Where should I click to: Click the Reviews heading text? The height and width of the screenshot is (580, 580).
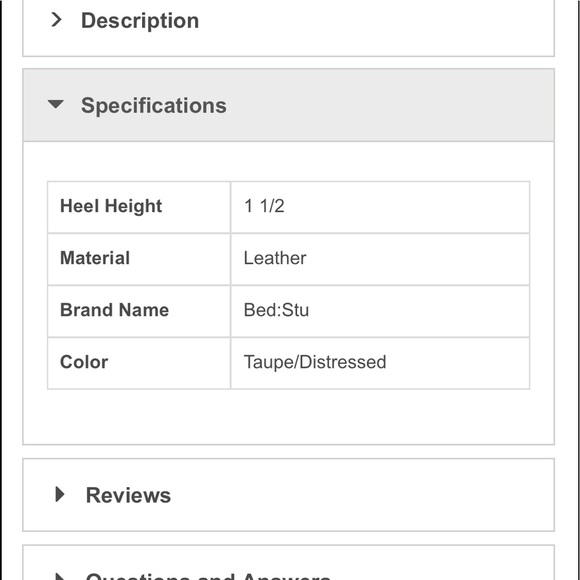128,495
